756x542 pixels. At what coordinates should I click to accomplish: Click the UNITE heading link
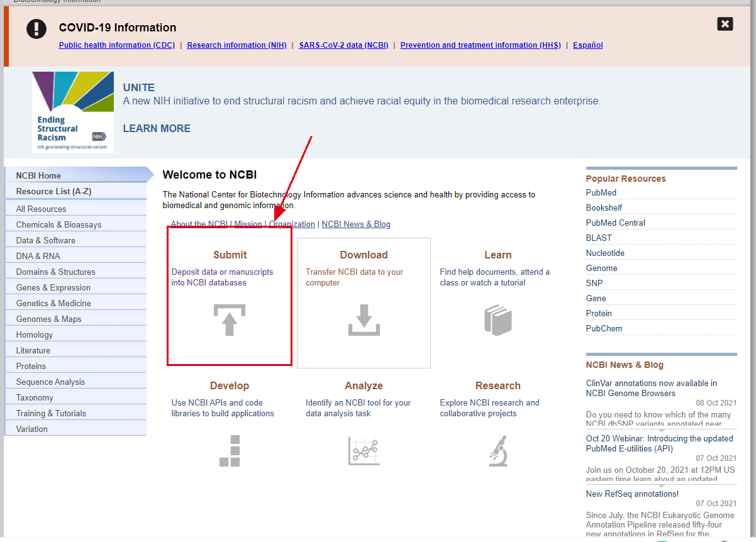click(139, 87)
